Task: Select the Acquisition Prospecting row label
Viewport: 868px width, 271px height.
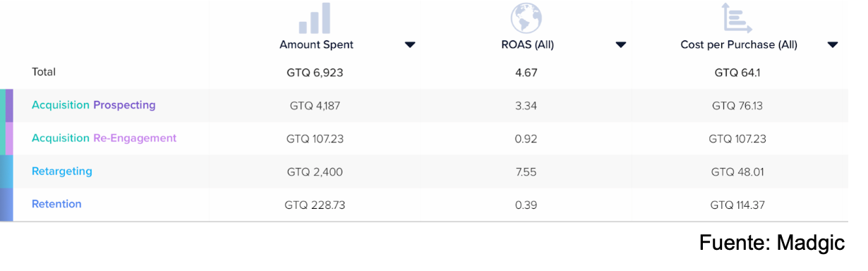Action: tap(93, 105)
